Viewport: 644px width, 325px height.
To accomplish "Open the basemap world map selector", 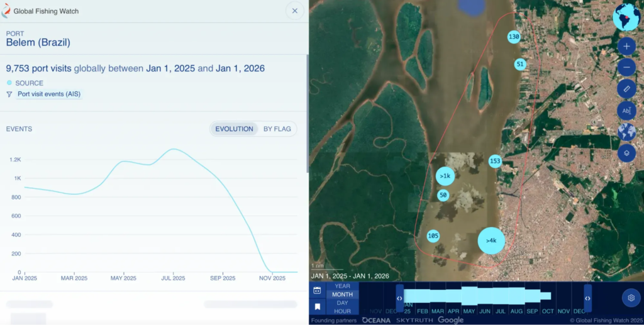I will click(626, 132).
